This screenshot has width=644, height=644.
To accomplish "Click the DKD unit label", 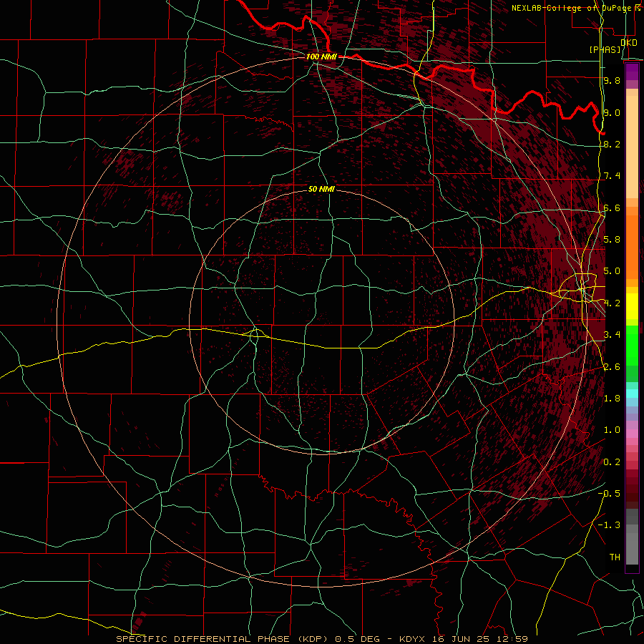I will coord(628,43).
